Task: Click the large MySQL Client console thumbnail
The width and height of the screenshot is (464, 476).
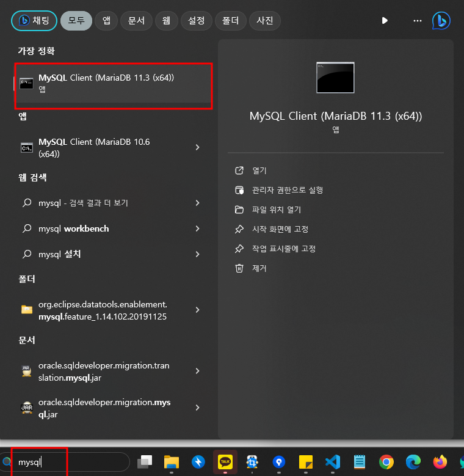Action: tap(335, 78)
